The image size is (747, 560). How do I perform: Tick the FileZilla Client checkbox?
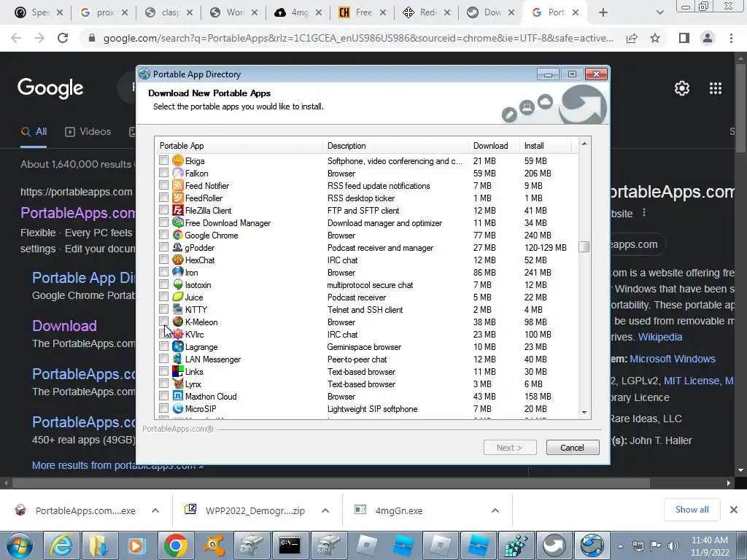pyautogui.click(x=164, y=210)
